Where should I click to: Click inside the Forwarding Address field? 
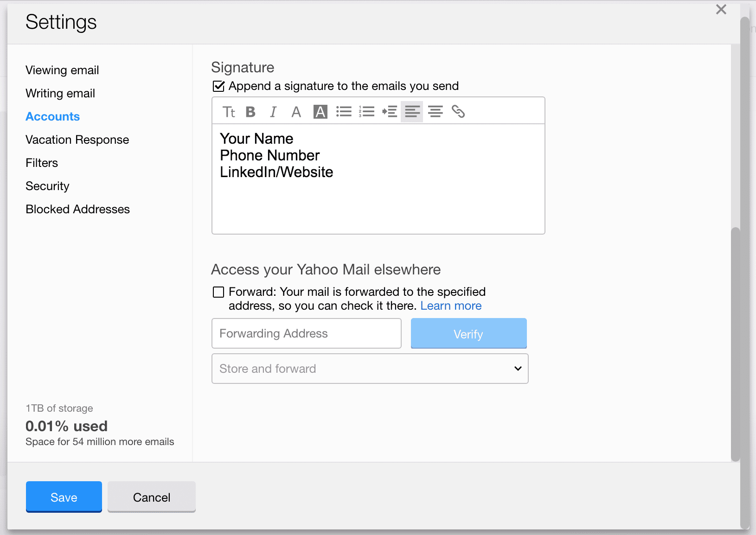(x=306, y=333)
